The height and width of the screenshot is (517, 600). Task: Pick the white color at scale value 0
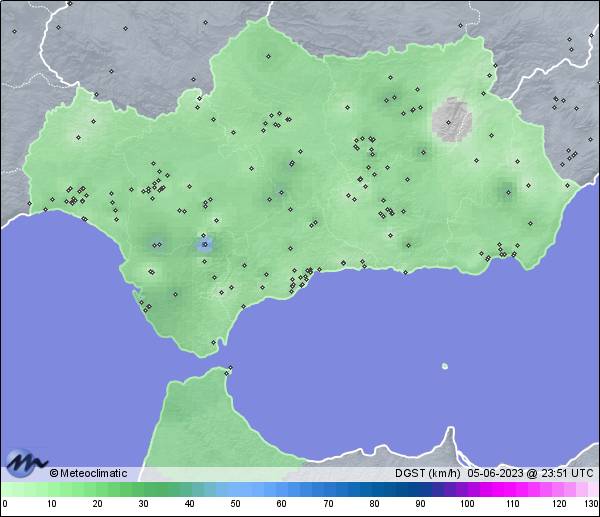pos(5,489)
